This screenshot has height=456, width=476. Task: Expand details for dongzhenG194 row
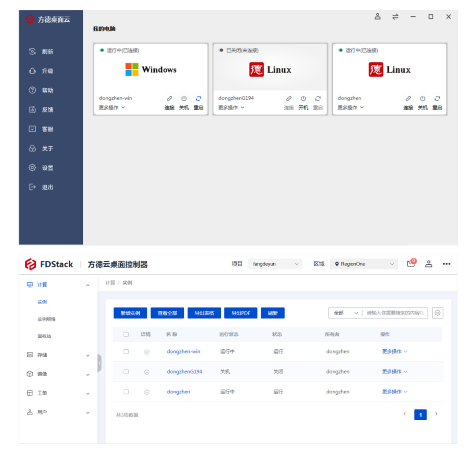[x=147, y=372]
